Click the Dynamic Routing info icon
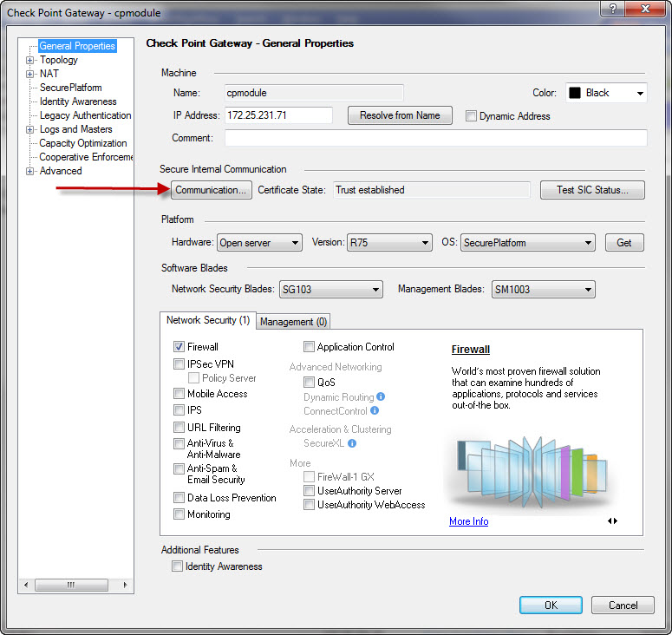This screenshot has height=635, width=672. pyautogui.click(x=381, y=396)
